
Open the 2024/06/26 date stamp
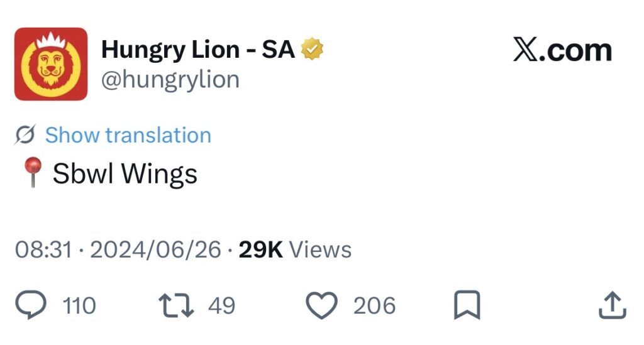pyautogui.click(x=155, y=249)
